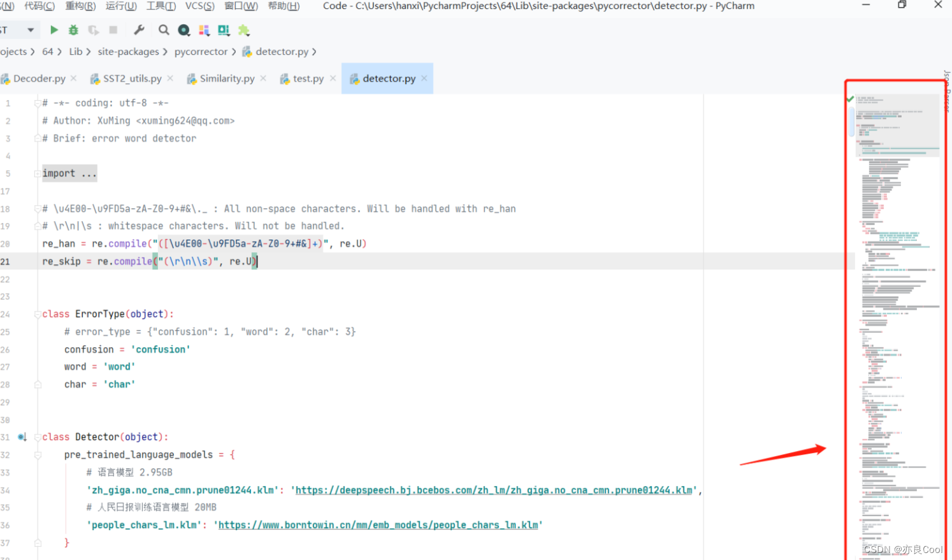
Task: Start debugging with the green bug icon
Action: point(74,30)
